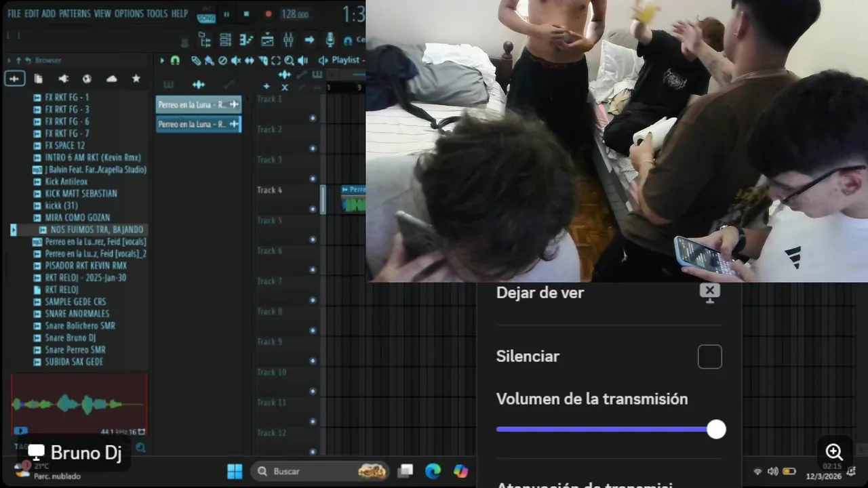This screenshot has height=488, width=868.
Task: Select the slip tool in playlist
Action: click(250, 60)
